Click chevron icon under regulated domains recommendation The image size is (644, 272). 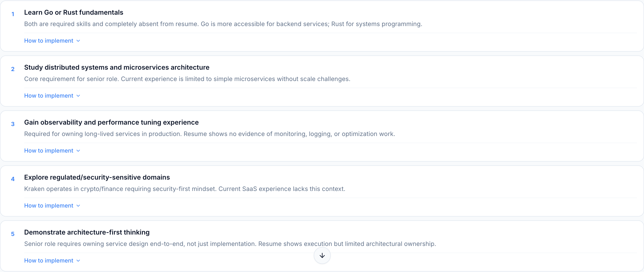click(x=78, y=206)
